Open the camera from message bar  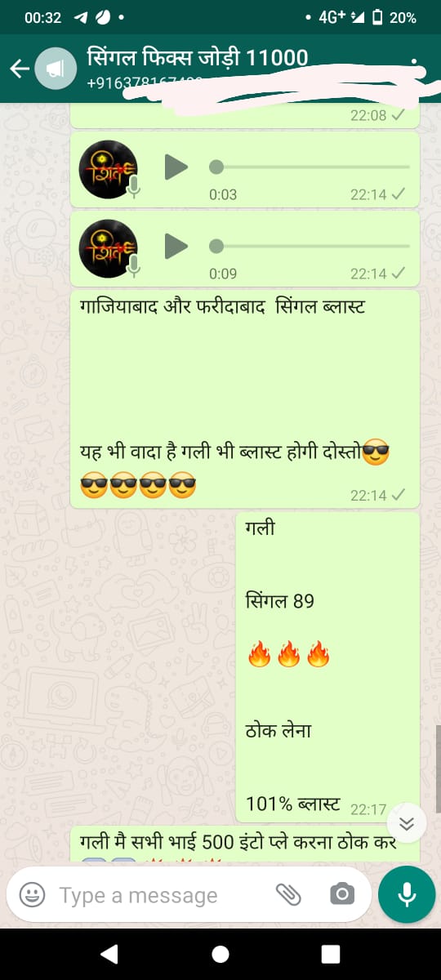point(342,894)
